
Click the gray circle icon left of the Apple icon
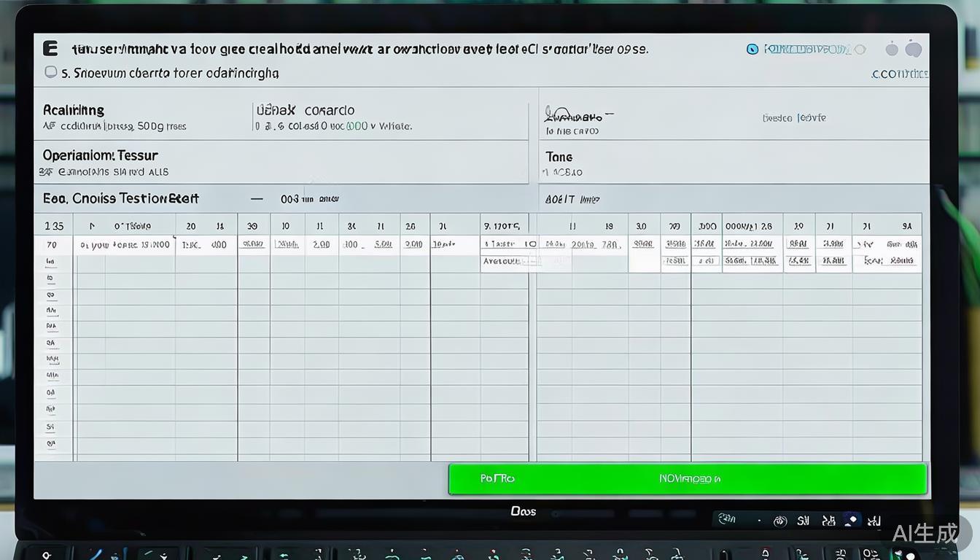(x=892, y=50)
